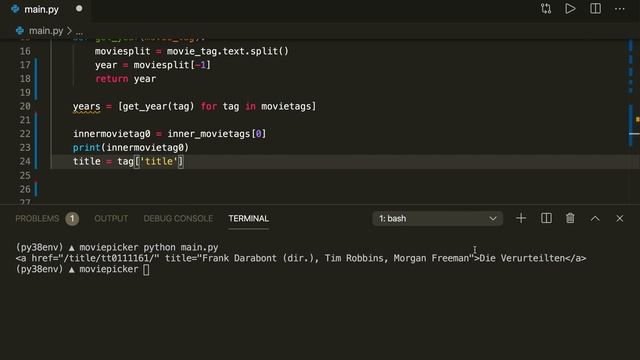Click 'print(innermovietag0)' code line
Screen dimensions: 640x360
click(131, 147)
